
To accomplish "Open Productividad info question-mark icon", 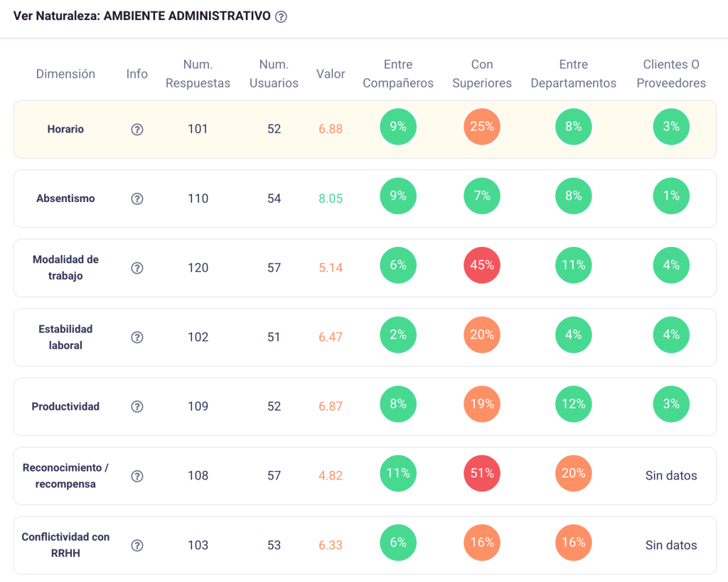I will point(137,407).
